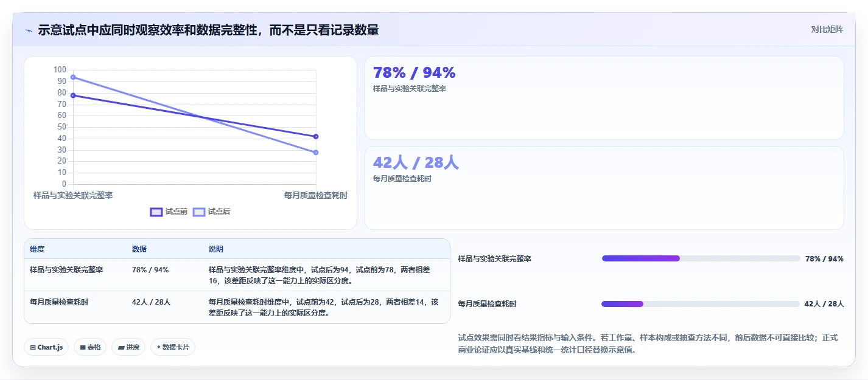The image size is (868, 380).
Task: Click the 试点前 data point at 42
Action: (316, 136)
